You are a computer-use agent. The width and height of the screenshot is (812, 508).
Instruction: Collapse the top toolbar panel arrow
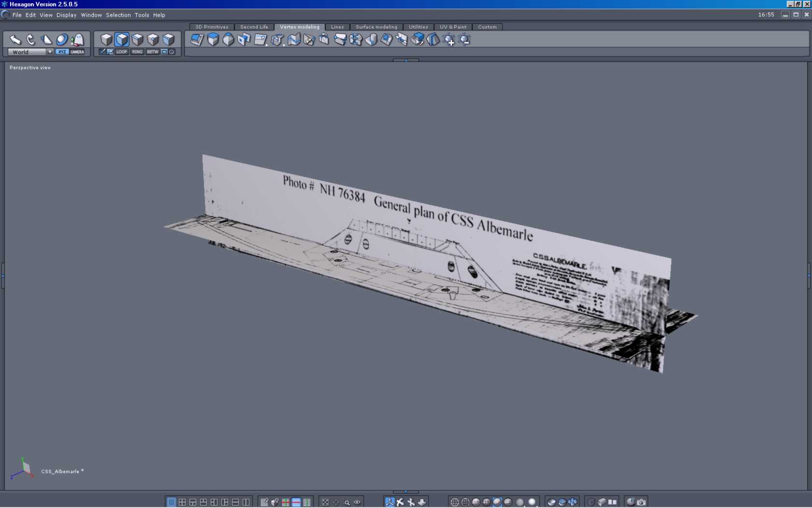point(406,60)
